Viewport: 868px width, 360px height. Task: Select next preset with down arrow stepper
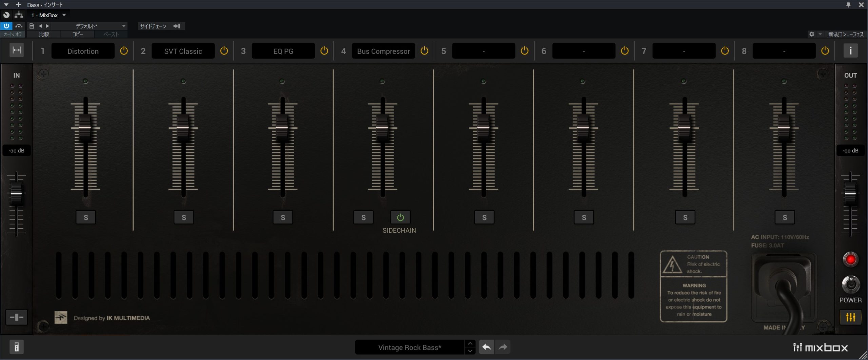click(x=470, y=351)
